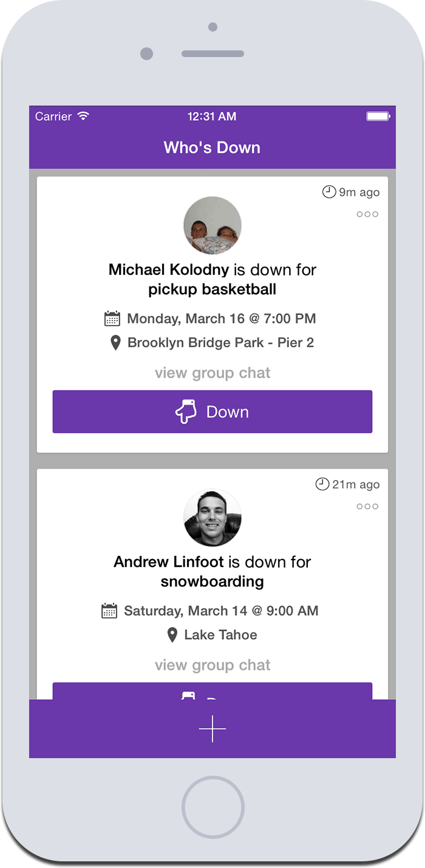Tap the pointing hand icon on Down button
Image resolution: width=425 pixels, height=868 pixels.
[186, 412]
